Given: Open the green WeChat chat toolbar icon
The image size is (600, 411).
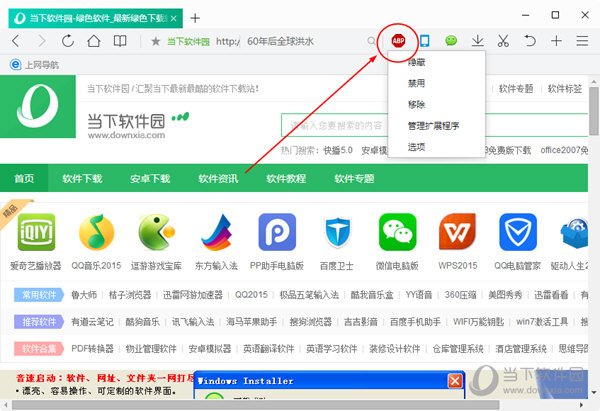Looking at the screenshot, I should click(x=451, y=40).
